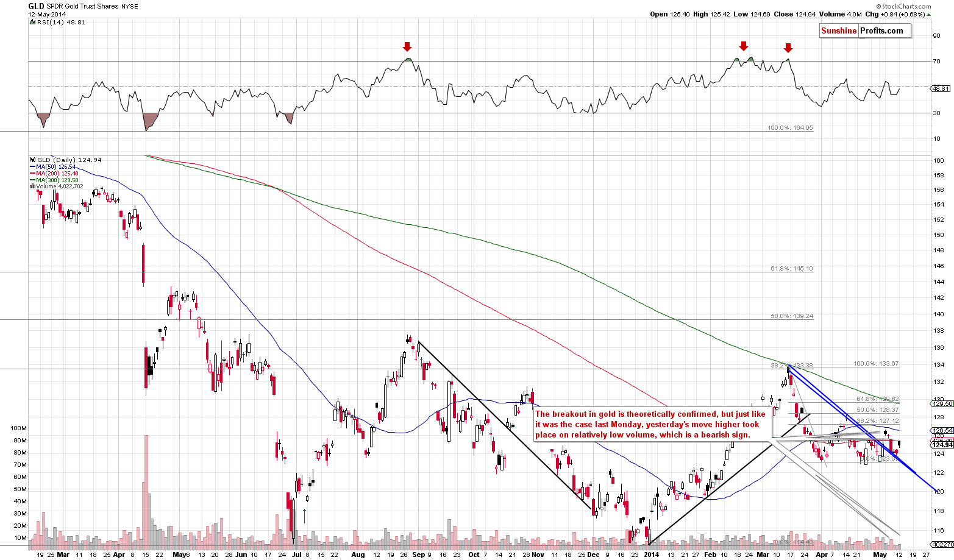Click the '100.0%: 164.05' Fibonacci label
Screen dimensions: 954x560
pos(791,128)
